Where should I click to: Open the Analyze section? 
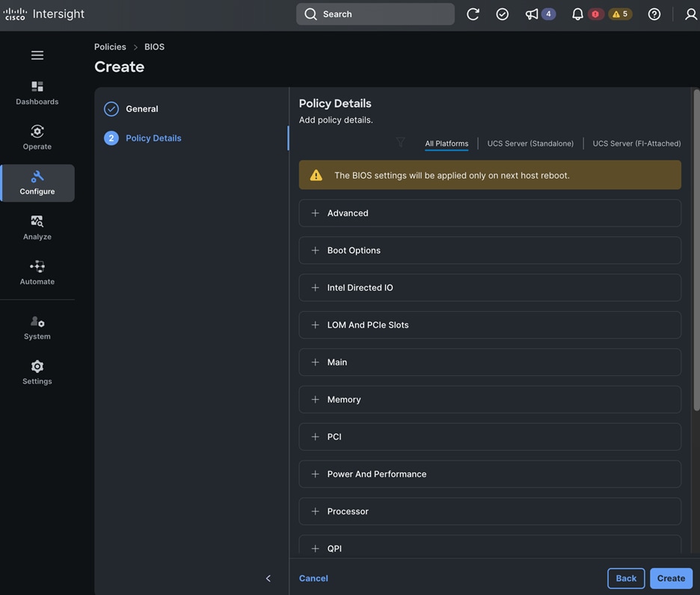tap(37, 228)
